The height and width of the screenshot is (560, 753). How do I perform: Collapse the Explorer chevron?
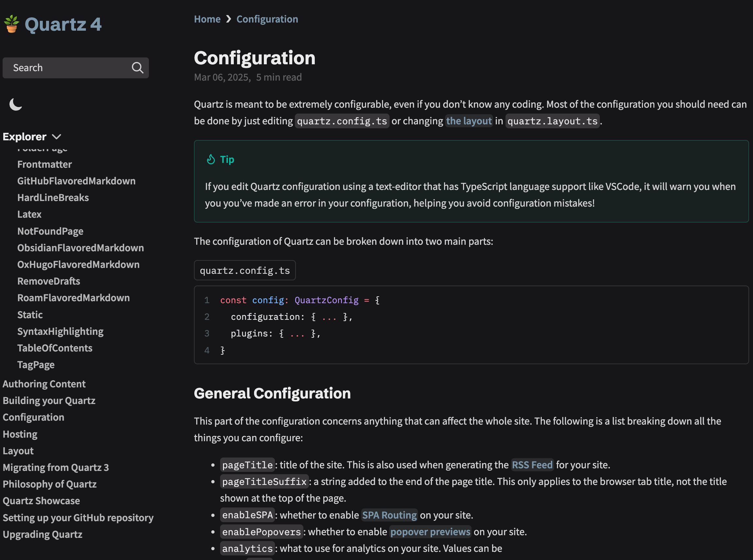tap(56, 137)
